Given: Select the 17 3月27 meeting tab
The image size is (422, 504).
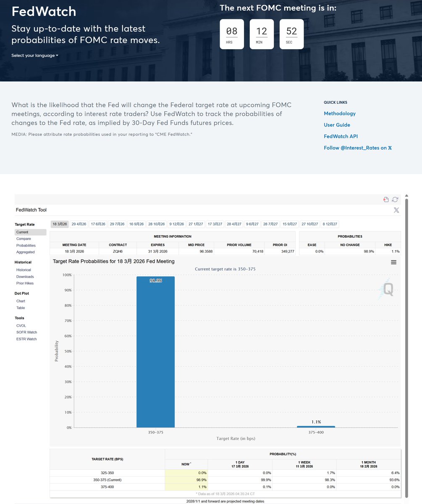Looking at the screenshot, I should (215, 224).
